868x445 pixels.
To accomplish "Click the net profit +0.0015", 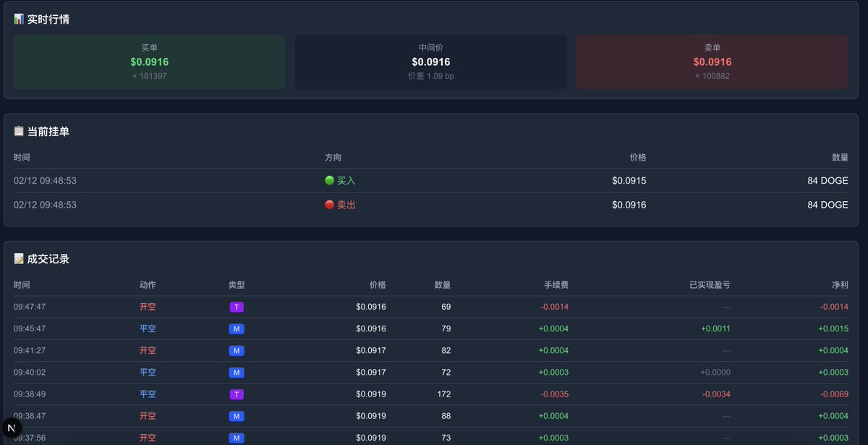I will click(833, 329).
